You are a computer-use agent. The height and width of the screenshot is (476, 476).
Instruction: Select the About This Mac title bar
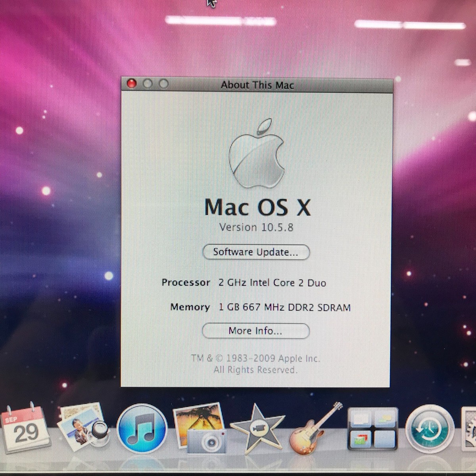pos(258,85)
